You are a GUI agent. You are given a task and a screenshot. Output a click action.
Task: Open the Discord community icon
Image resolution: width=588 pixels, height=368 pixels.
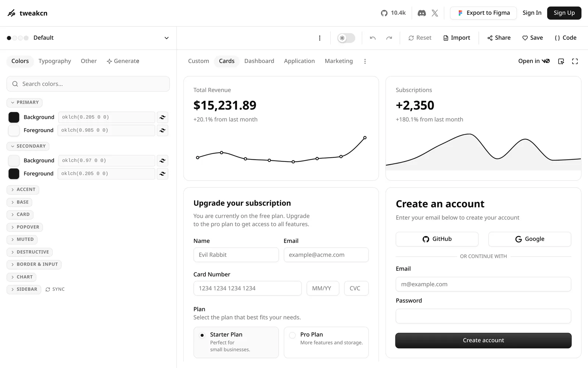[422, 13]
